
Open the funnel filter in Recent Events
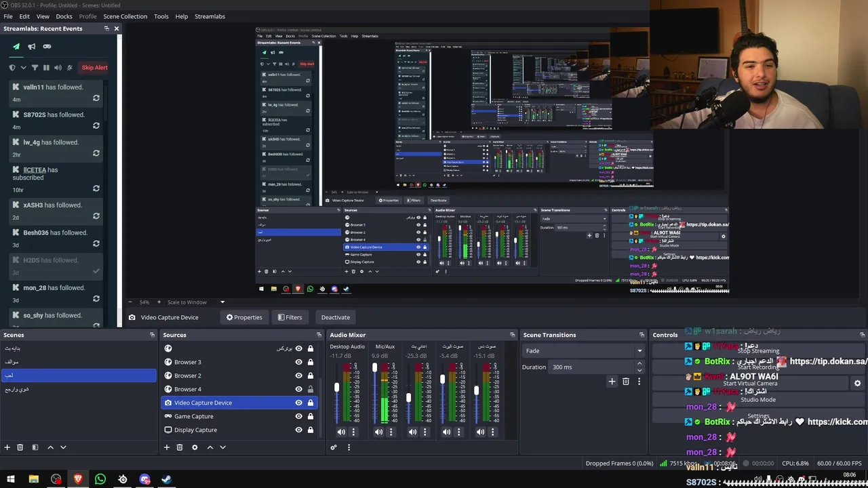(35, 68)
